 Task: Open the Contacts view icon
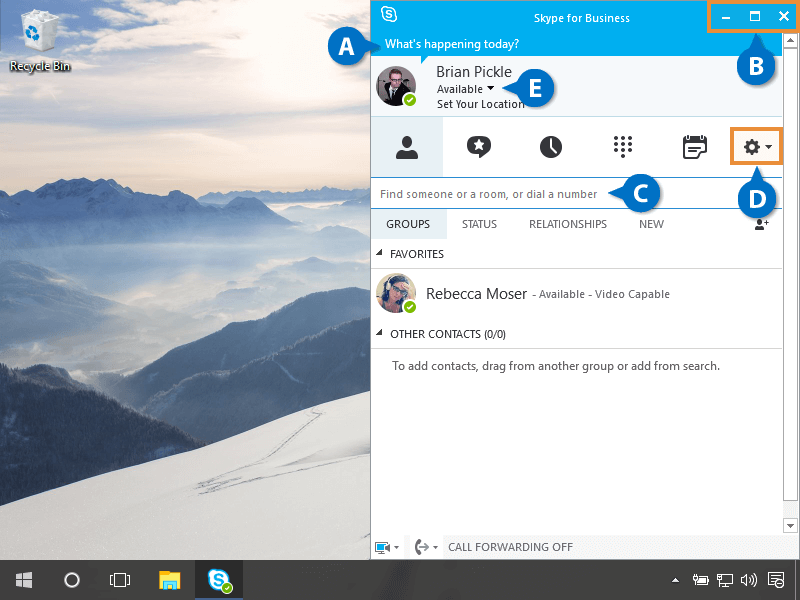click(406, 147)
